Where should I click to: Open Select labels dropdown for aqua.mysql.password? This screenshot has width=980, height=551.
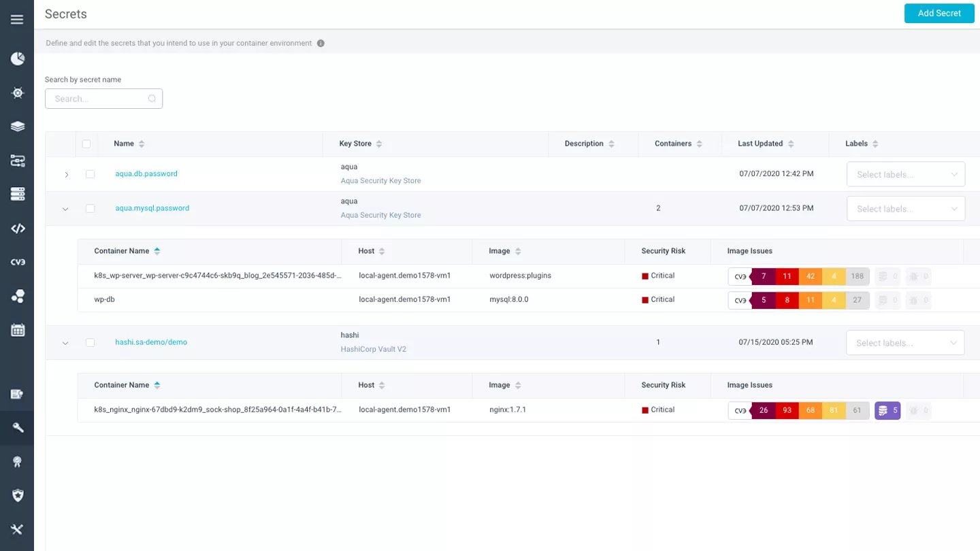[906, 209]
